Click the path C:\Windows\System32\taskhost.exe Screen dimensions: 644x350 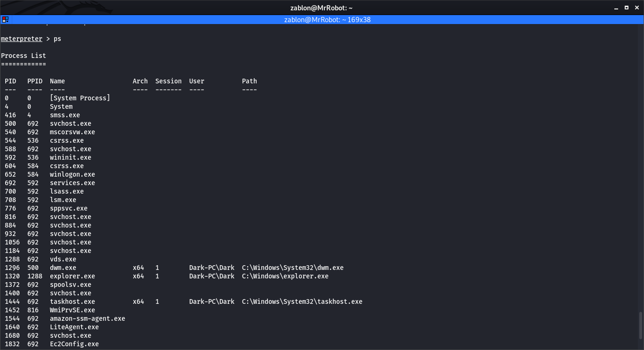302,301
